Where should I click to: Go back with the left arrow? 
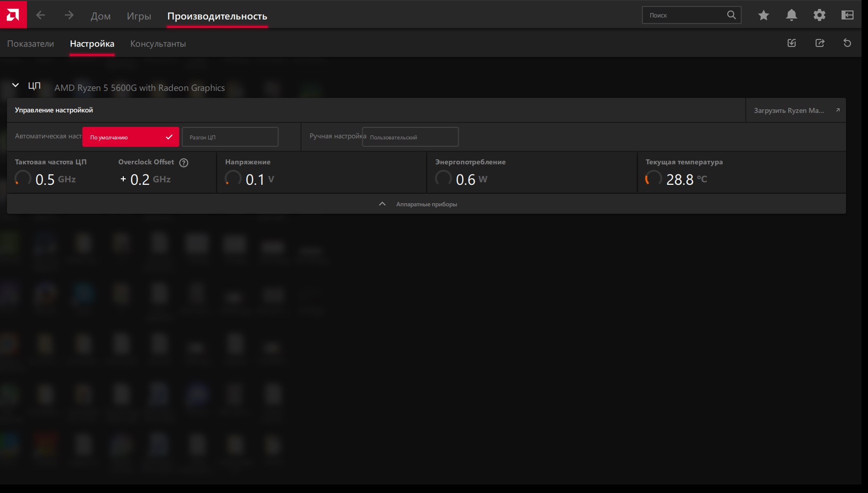(x=41, y=15)
